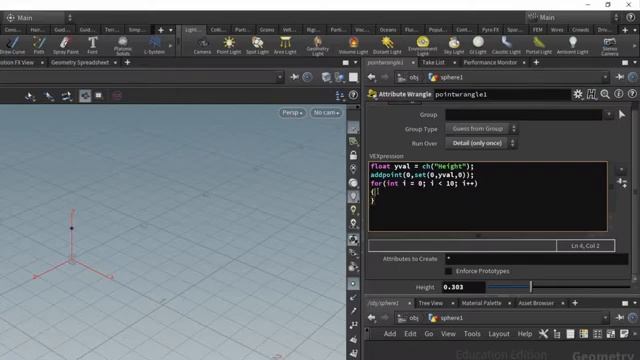Search parameters with the magnifier icon
640x360 pixels.
coord(605,94)
